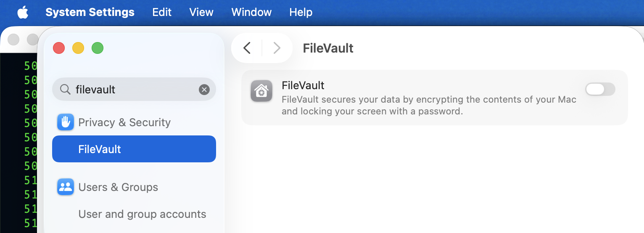Open the Help menu

click(x=301, y=13)
